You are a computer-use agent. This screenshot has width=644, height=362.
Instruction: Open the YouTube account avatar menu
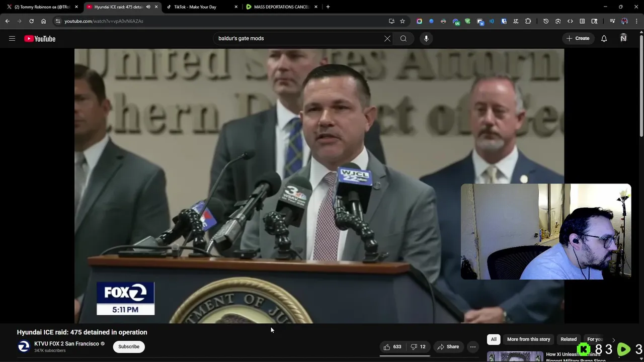623,38
